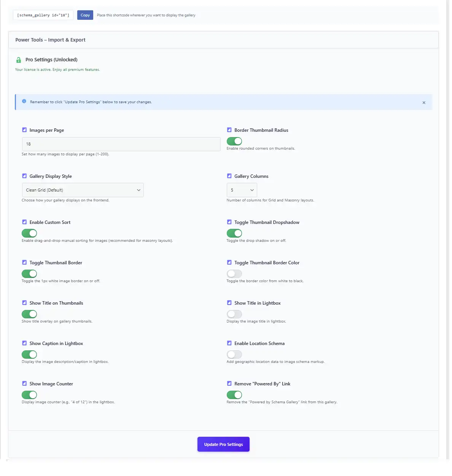452x476 pixels.
Task: Uncheck the Images per Page checkbox
Action: 24,129
